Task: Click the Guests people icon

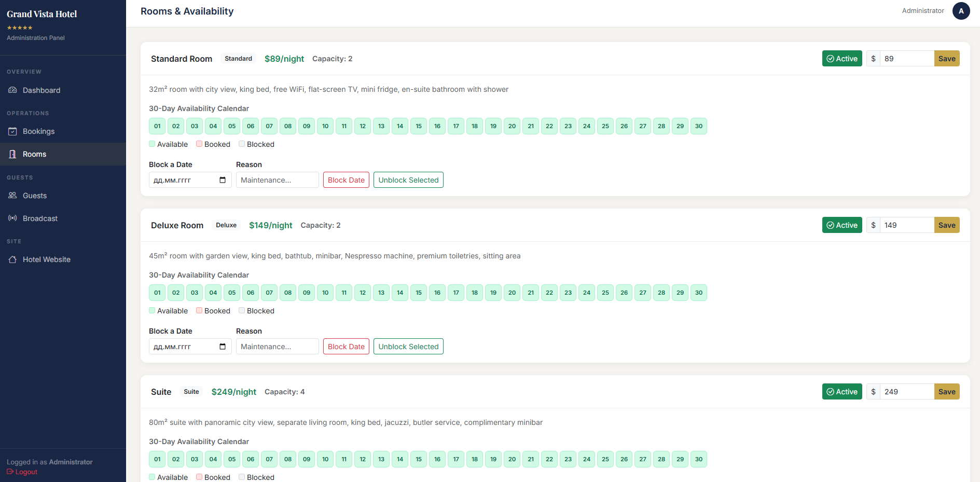Action: point(12,196)
